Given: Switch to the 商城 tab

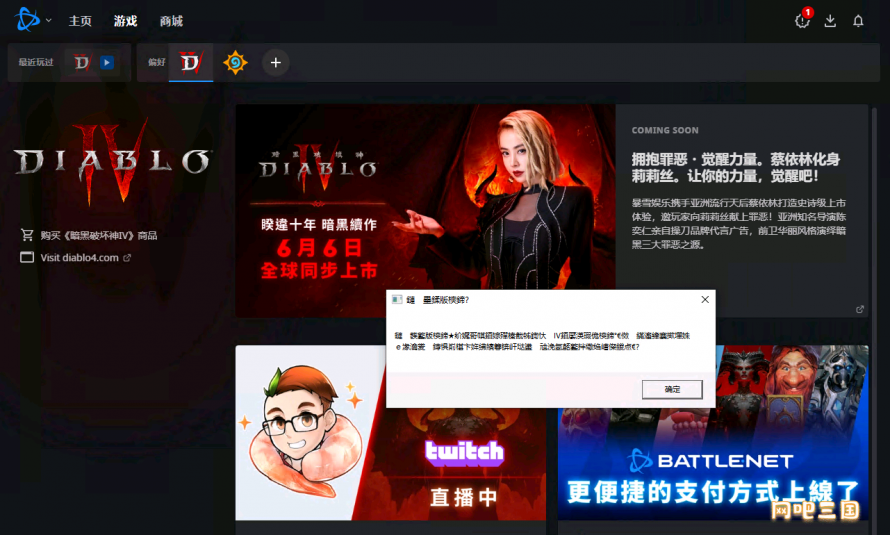Looking at the screenshot, I should pos(171,21).
